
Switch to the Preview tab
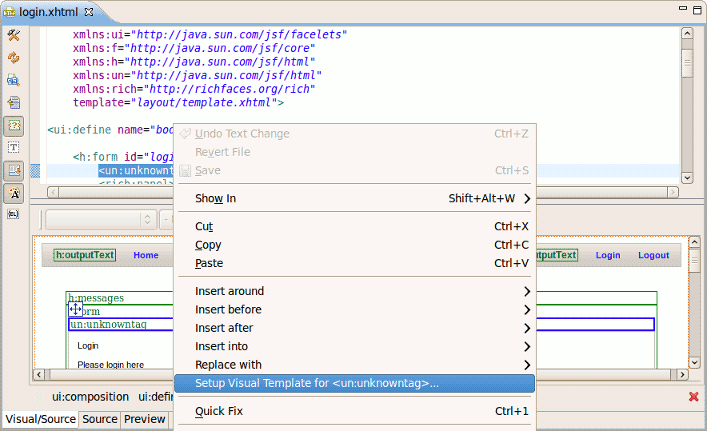[144, 420]
